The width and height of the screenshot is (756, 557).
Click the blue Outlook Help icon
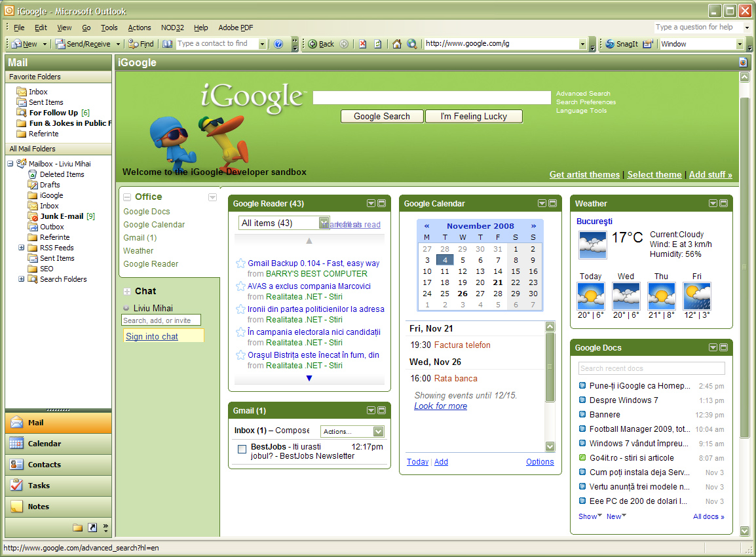coord(278,44)
